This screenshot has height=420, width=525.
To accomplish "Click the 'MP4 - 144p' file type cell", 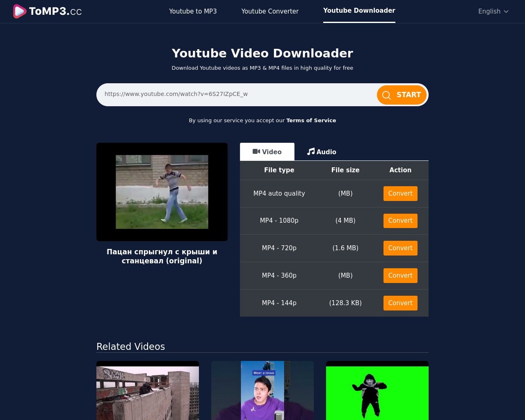I will [x=279, y=303].
